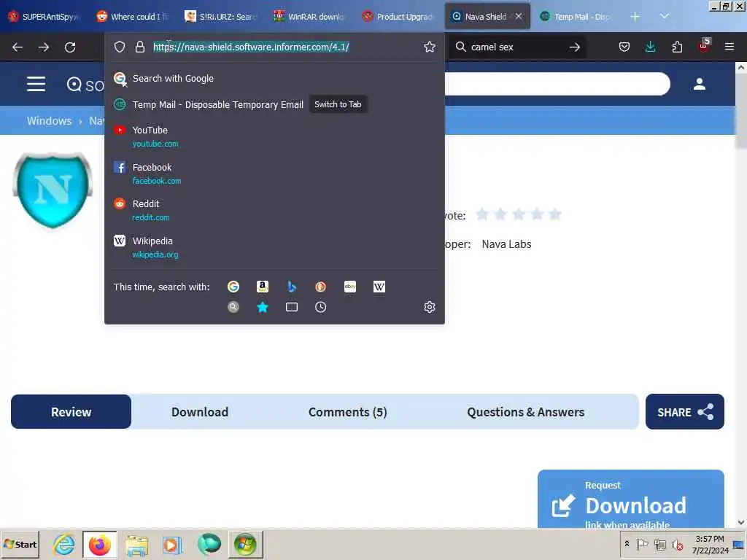
Task: Go back to the previous page
Action: click(18, 47)
